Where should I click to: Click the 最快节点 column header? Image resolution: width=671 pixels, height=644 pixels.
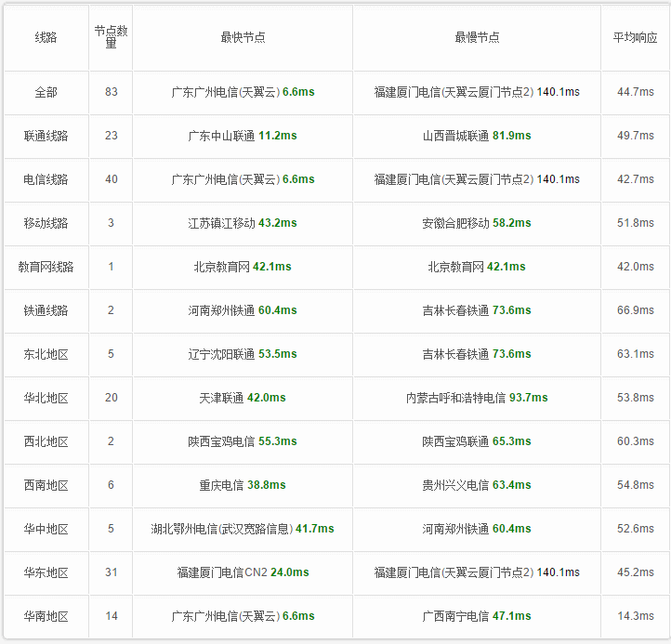pyautogui.click(x=243, y=38)
